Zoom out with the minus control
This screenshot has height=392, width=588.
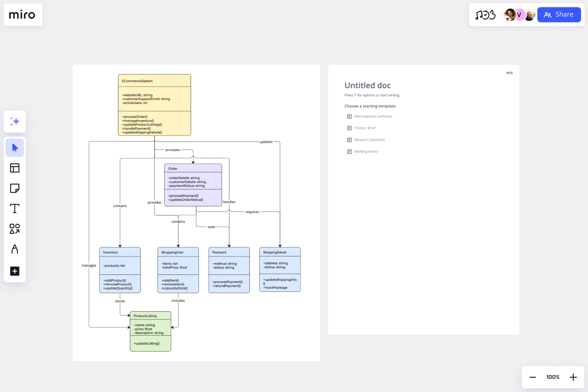[x=532, y=377]
